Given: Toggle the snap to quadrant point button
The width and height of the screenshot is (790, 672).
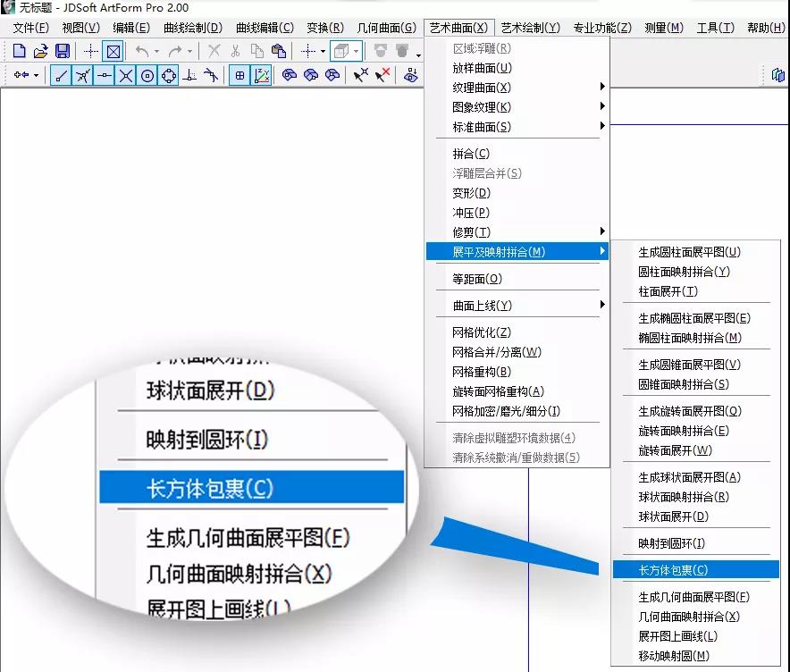Looking at the screenshot, I should [x=169, y=76].
